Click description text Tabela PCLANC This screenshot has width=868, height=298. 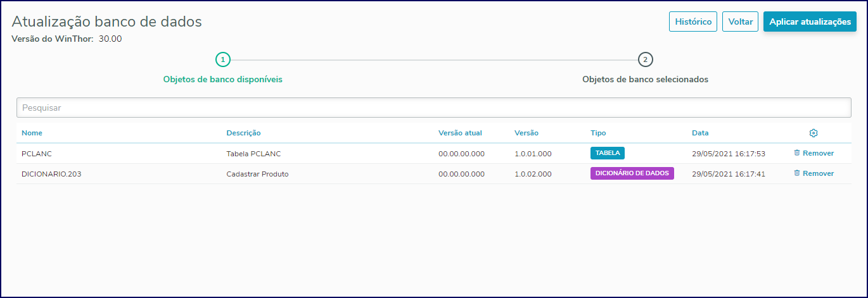coord(253,154)
